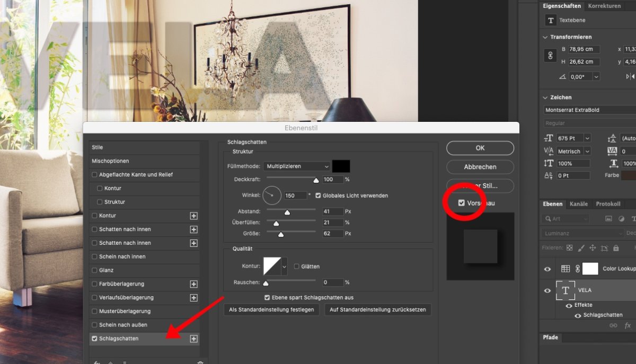Click the lock position move icon in Fixieren
Image resolution: width=636 pixels, height=364 pixels.
[593, 247]
